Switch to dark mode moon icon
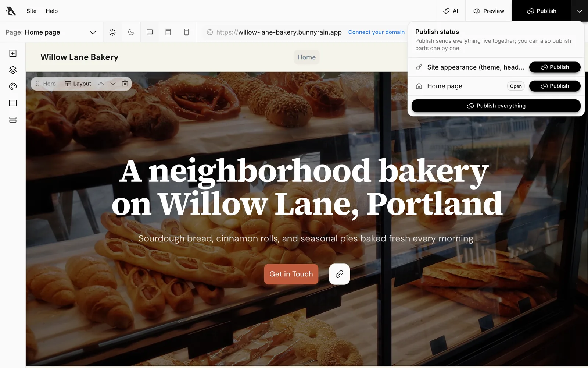 pyautogui.click(x=131, y=32)
